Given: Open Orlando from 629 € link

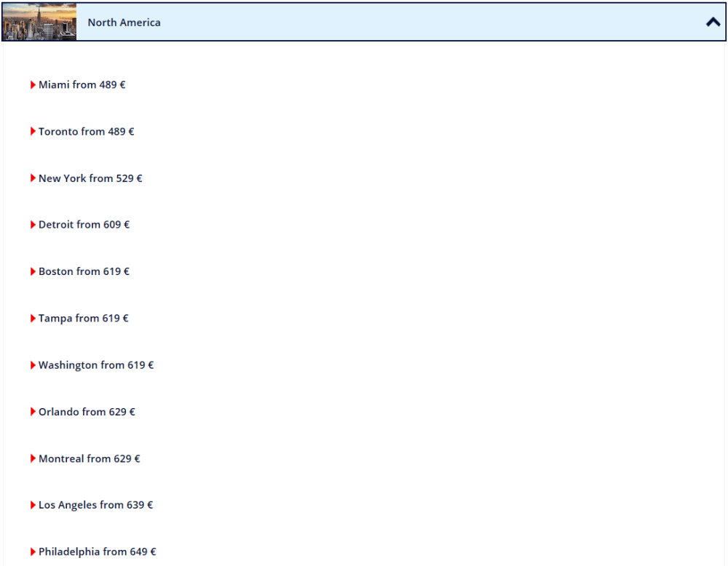Looking at the screenshot, I should [87, 412].
